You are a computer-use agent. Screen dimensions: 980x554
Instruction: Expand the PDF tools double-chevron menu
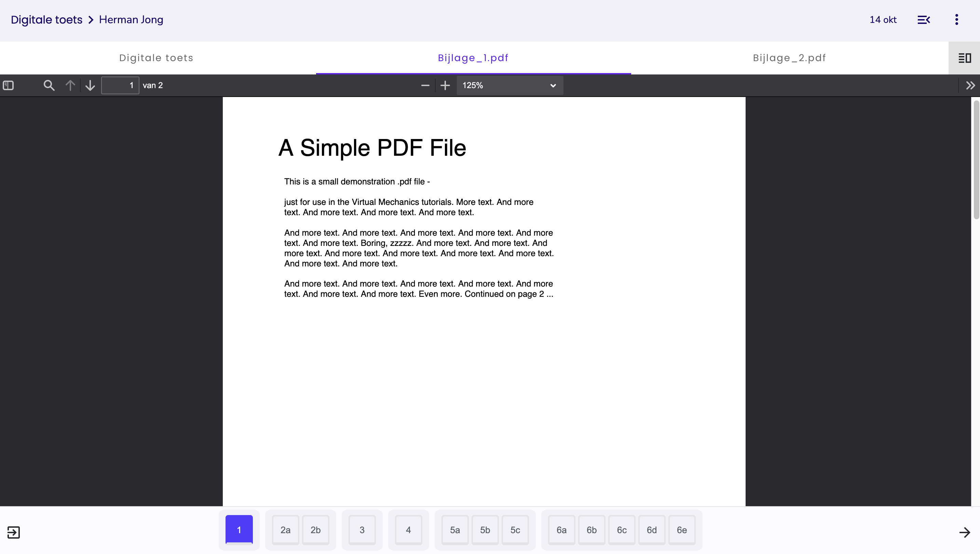coord(970,85)
